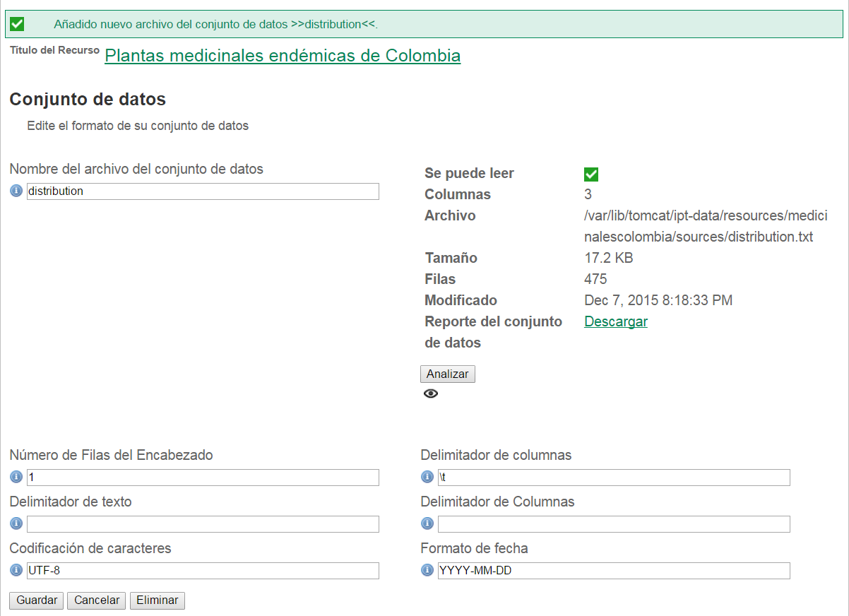Click the row count value 475
Viewport: 849px width, 616px height.
(595, 279)
